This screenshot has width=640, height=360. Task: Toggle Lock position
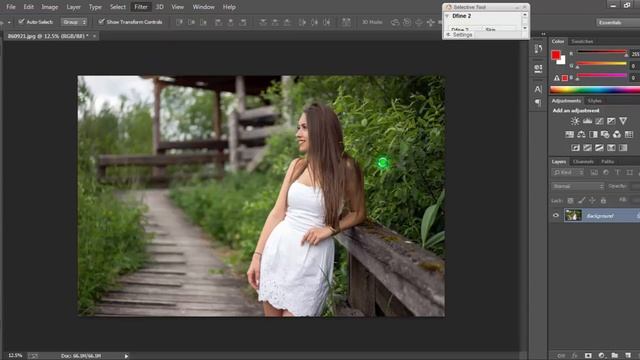tap(592, 200)
